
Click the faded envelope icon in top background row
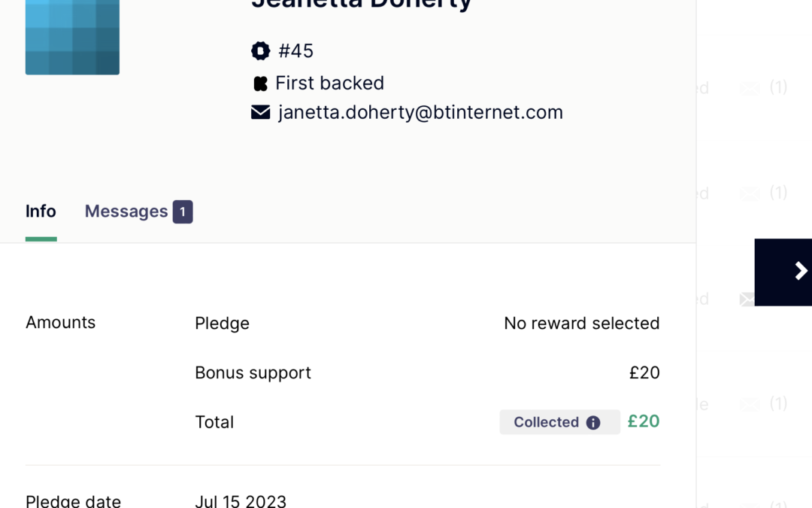pos(750,88)
